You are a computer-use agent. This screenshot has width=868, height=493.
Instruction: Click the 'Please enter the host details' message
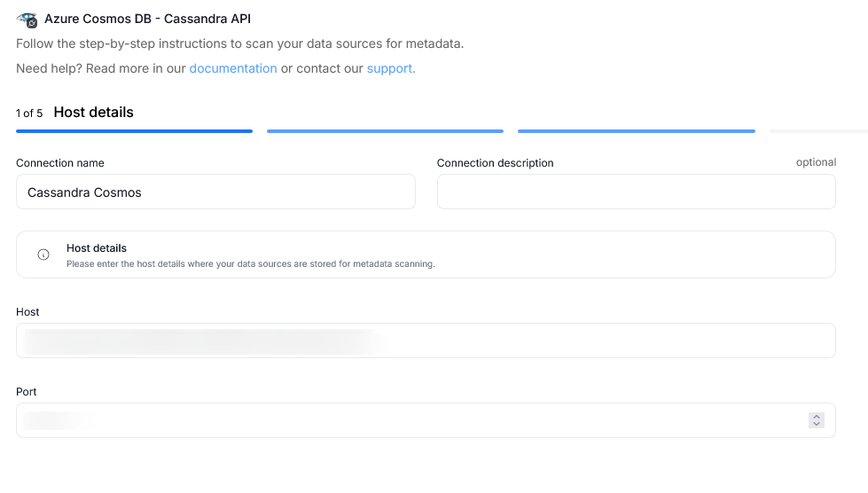(251, 264)
